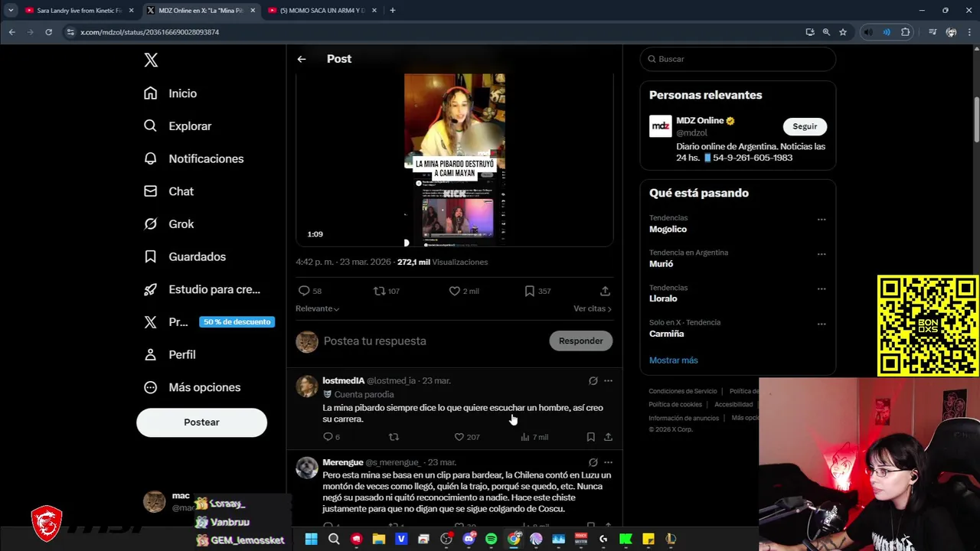This screenshot has height=551, width=980.
Task: Open more options for Murió trend
Action: click(x=822, y=254)
